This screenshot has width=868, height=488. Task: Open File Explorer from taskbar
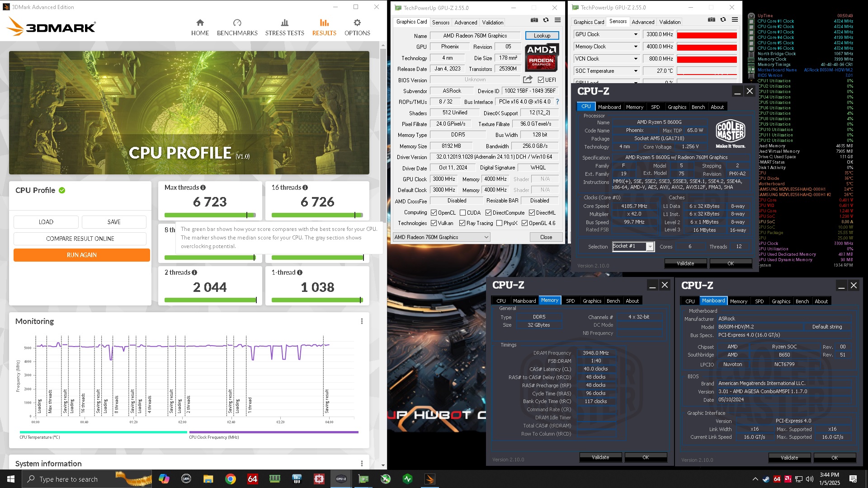(208, 479)
